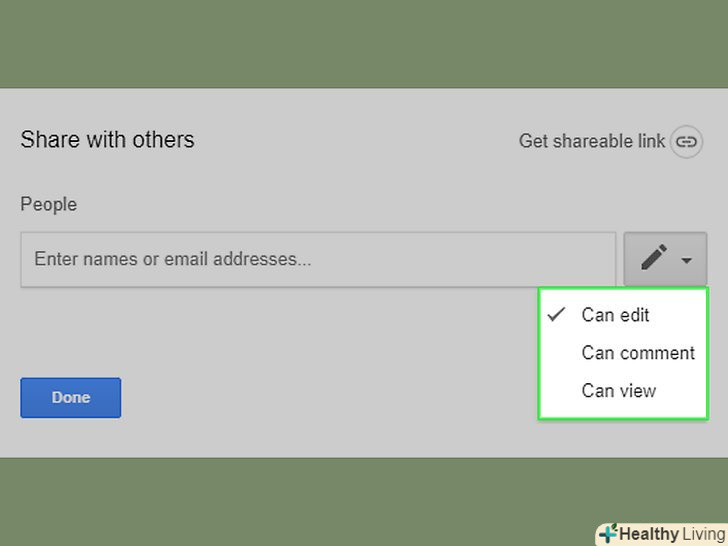Click blank dialog space beside Share heading

click(350, 140)
